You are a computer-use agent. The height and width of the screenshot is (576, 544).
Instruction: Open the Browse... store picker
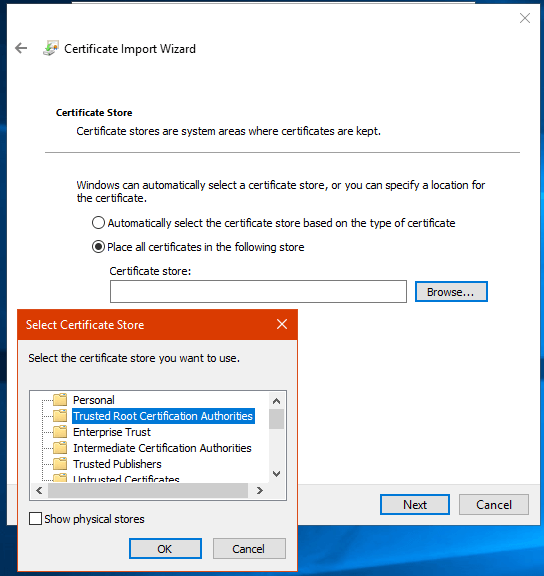click(451, 292)
